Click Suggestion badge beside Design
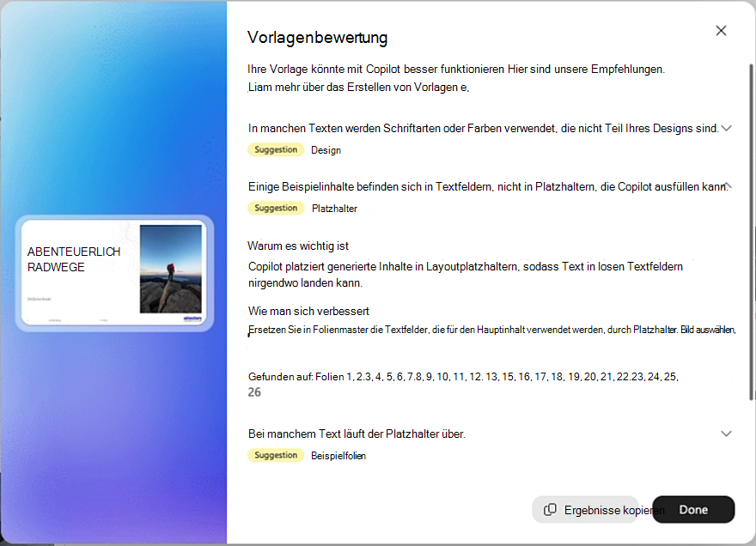756x546 pixels. click(x=276, y=150)
